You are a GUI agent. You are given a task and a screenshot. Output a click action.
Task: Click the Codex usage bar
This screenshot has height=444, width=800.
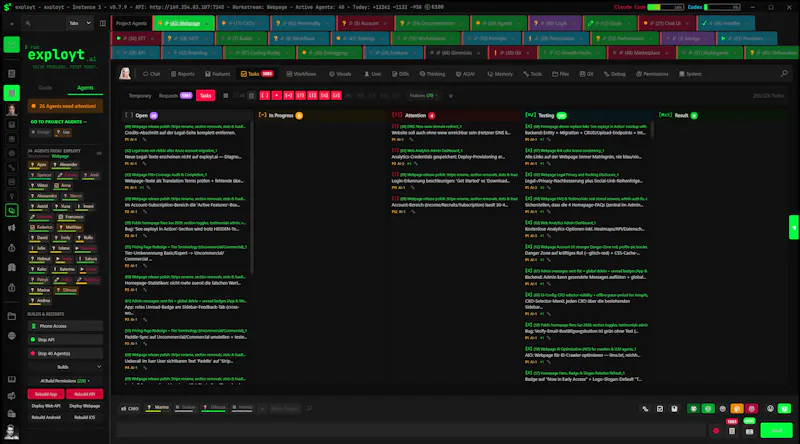722,7
